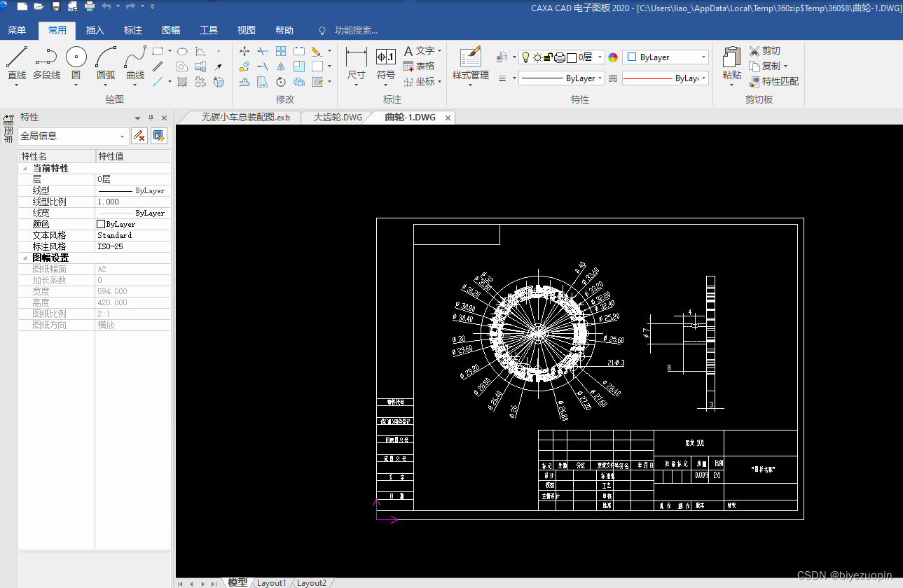Pick the parallel lines tool
This screenshot has height=588, width=903.
tap(158, 66)
